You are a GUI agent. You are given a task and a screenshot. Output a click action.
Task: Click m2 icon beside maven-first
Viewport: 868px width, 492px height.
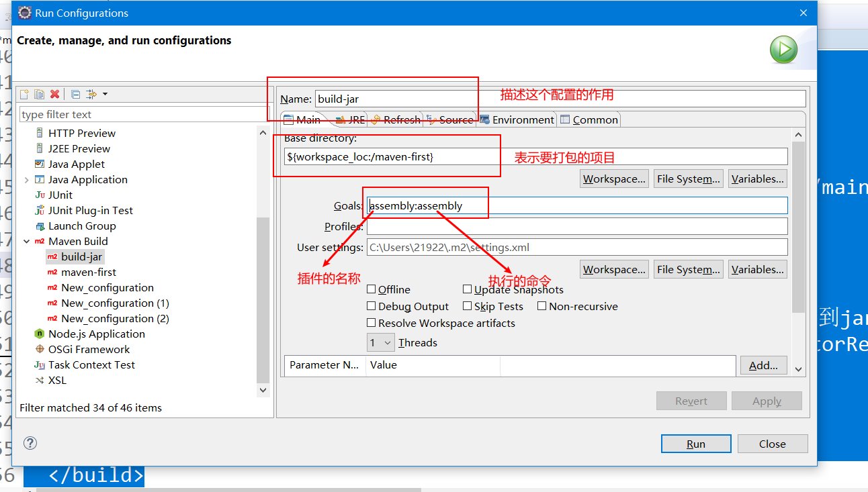tap(52, 272)
